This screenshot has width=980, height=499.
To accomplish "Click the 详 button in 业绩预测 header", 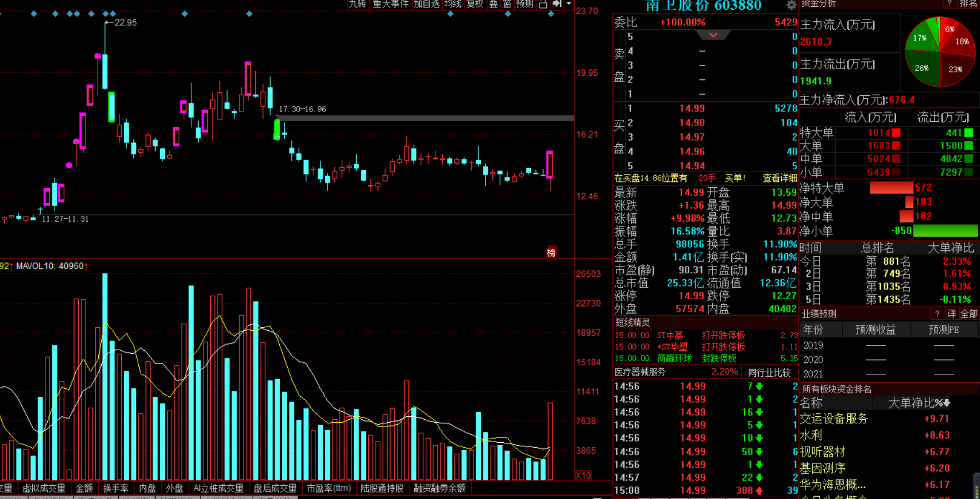I will point(952,314).
